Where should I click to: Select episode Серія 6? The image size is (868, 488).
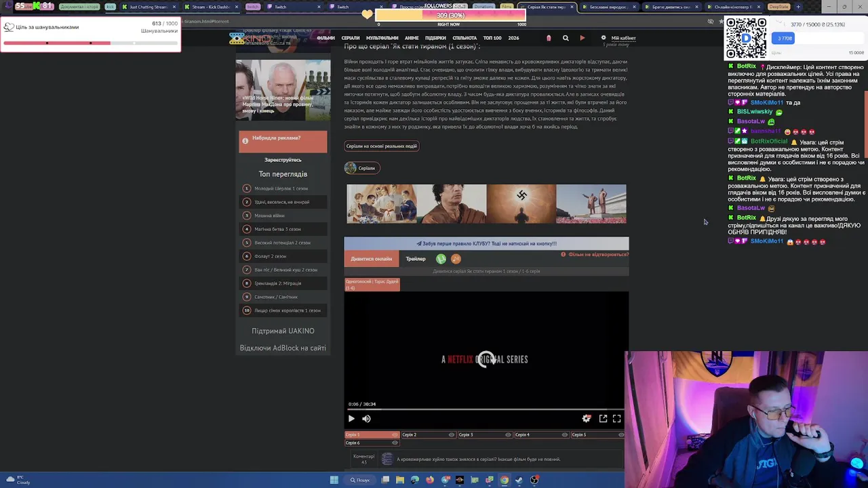click(x=372, y=443)
